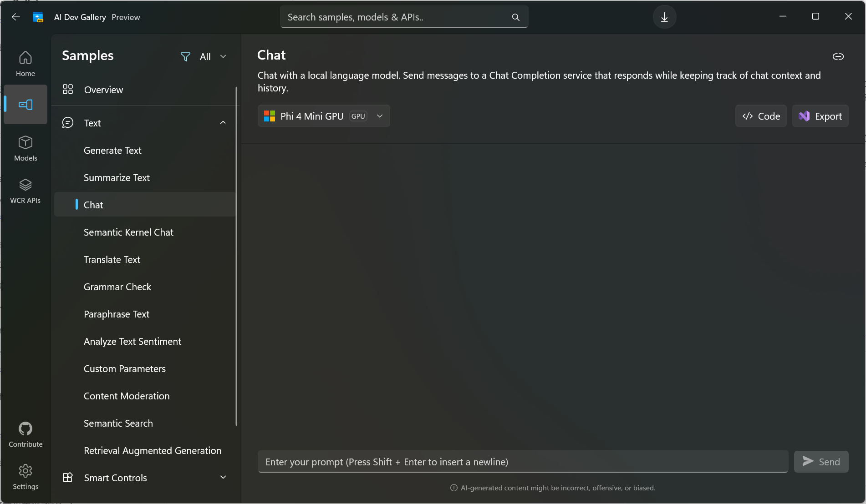Open the Phi 4 Mini GPU model selector

pyautogui.click(x=324, y=116)
